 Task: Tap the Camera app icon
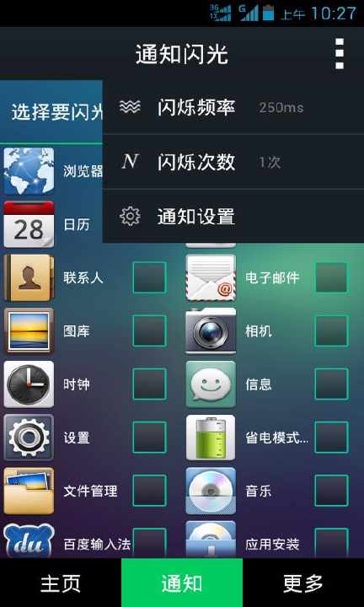point(211,331)
